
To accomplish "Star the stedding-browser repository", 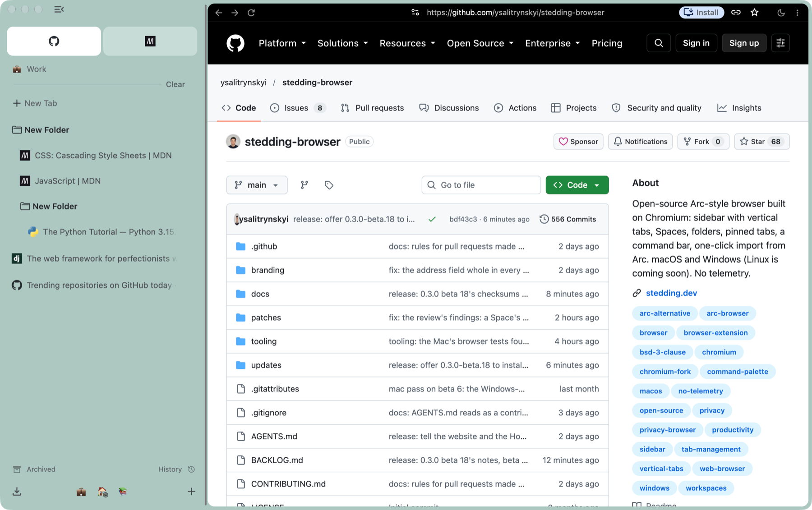I will [762, 142].
